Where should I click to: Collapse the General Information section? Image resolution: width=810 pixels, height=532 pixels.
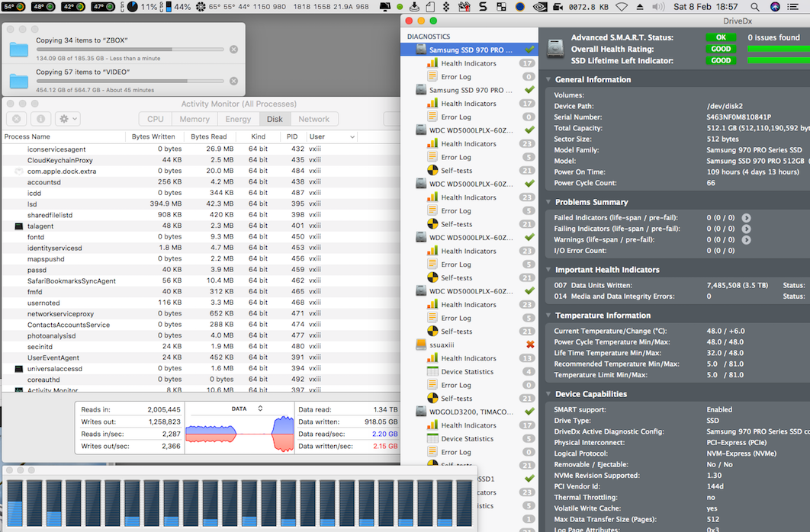(x=548, y=79)
